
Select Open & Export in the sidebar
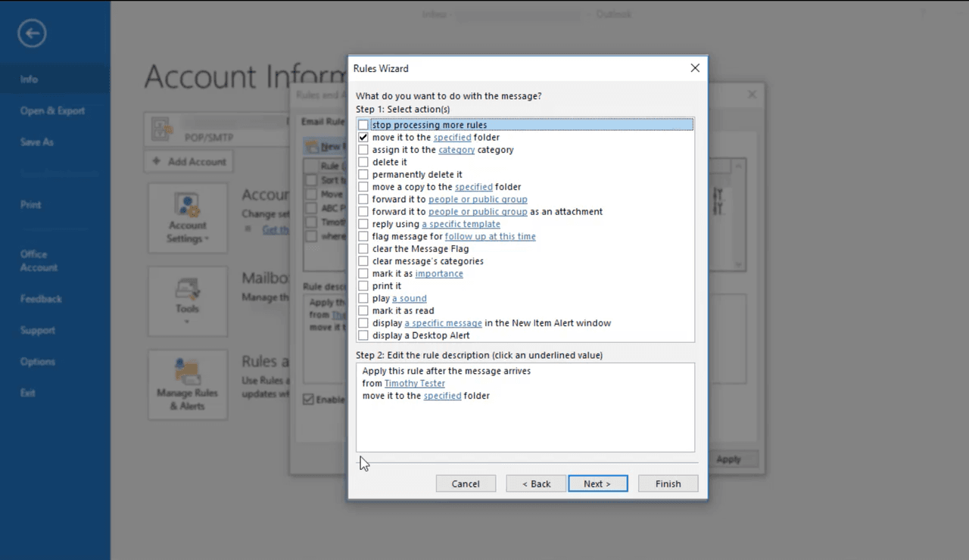[x=52, y=110]
